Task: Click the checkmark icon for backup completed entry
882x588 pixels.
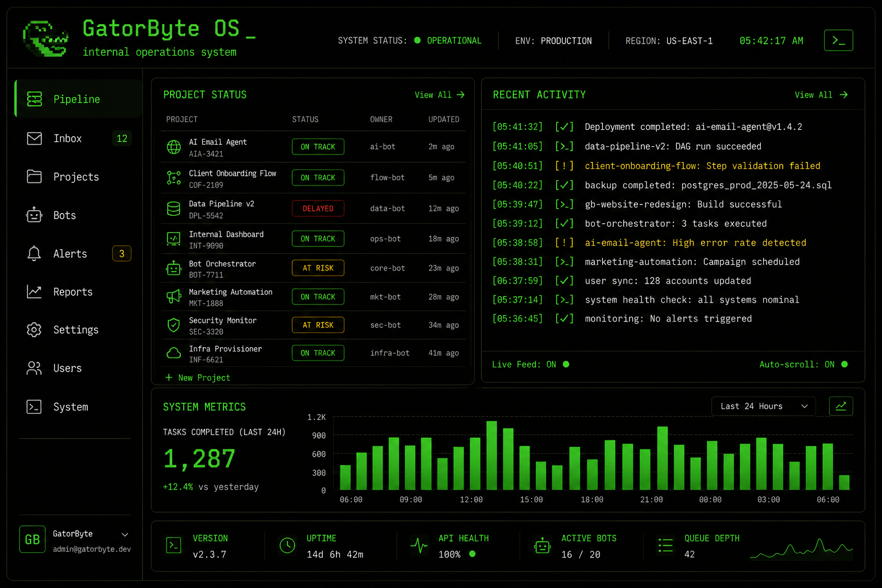Action: tap(564, 185)
